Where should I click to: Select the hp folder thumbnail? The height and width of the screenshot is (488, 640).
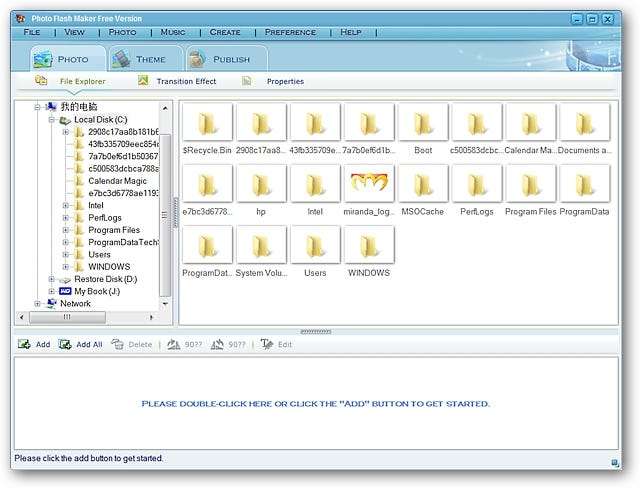pos(261,183)
